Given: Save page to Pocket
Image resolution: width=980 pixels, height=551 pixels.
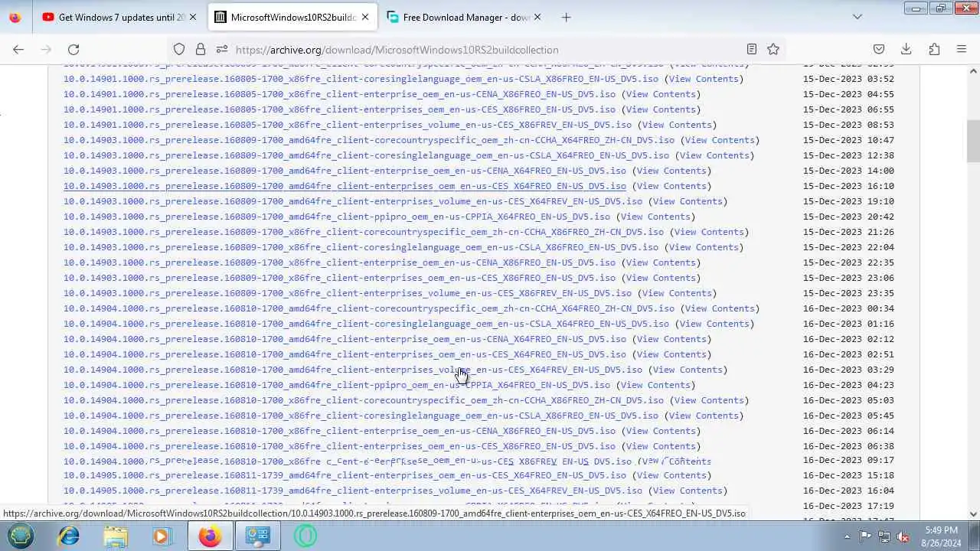Looking at the screenshot, I should (x=879, y=49).
